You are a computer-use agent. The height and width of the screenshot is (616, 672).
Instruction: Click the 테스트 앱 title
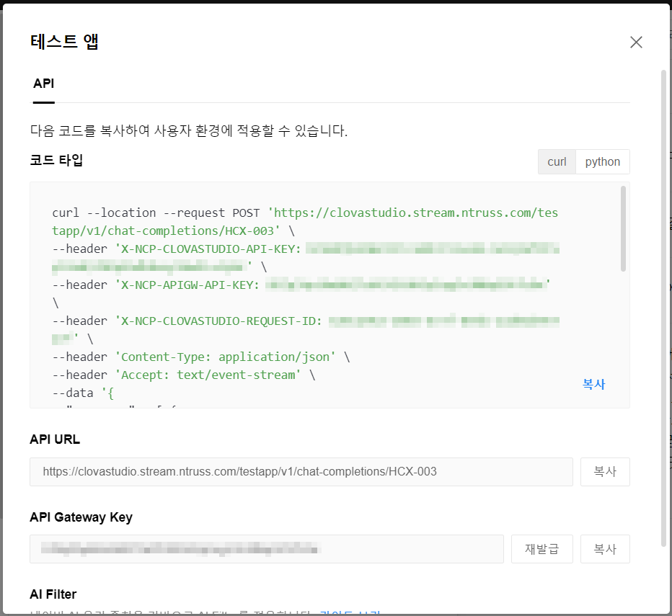point(64,42)
